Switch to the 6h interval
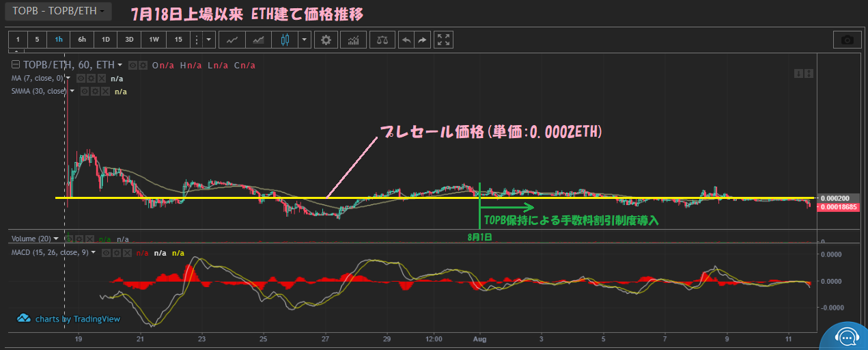The height and width of the screenshot is (350, 868). pos(82,40)
